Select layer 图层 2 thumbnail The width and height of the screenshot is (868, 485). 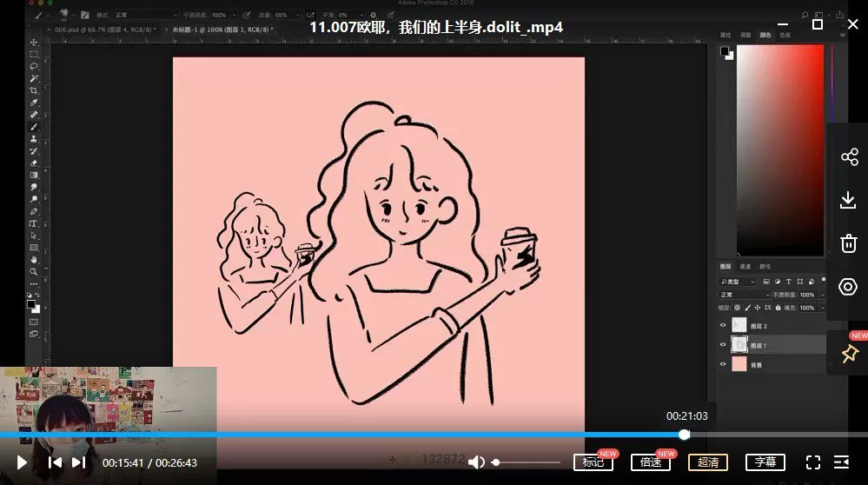(x=739, y=326)
